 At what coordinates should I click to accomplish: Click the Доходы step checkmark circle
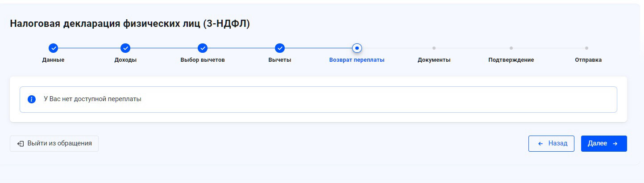tap(125, 48)
